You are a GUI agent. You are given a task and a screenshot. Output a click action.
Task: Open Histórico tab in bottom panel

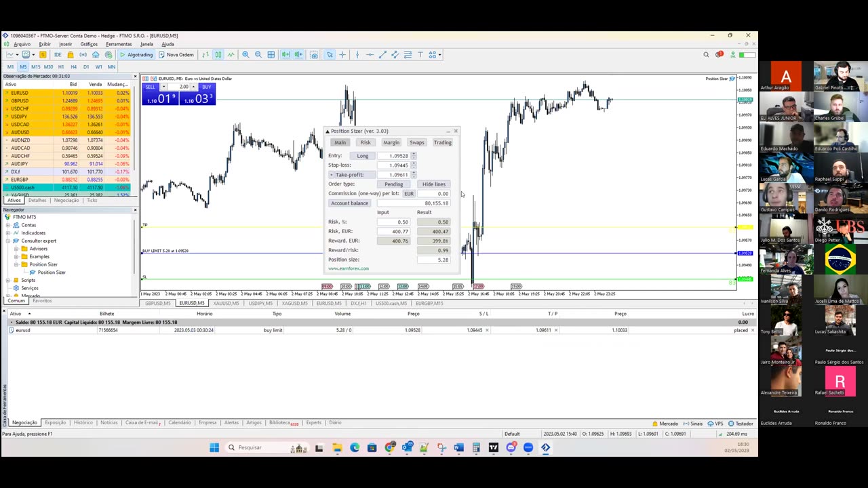tap(83, 423)
